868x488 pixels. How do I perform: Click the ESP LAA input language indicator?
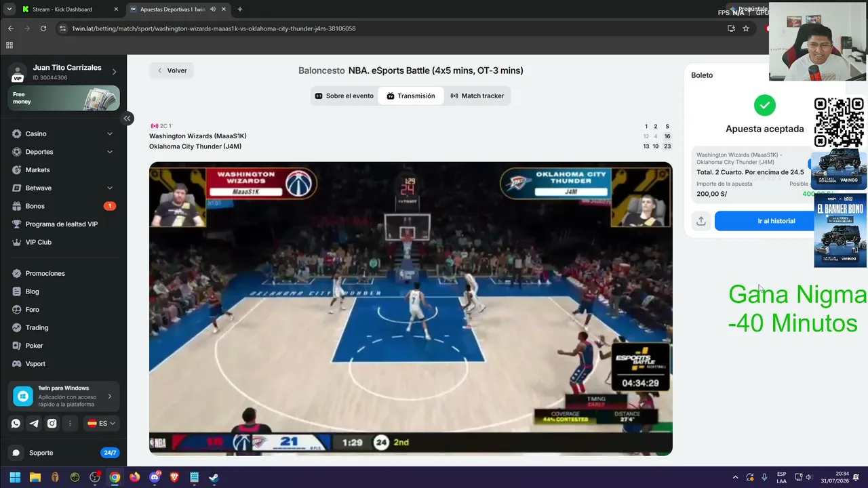[x=781, y=477]
